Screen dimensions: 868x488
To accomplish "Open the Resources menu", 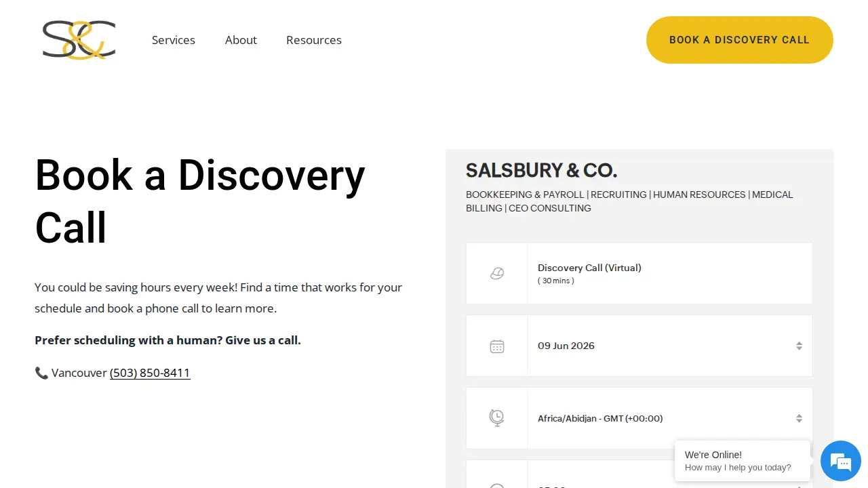I will [x=314, y=40].
